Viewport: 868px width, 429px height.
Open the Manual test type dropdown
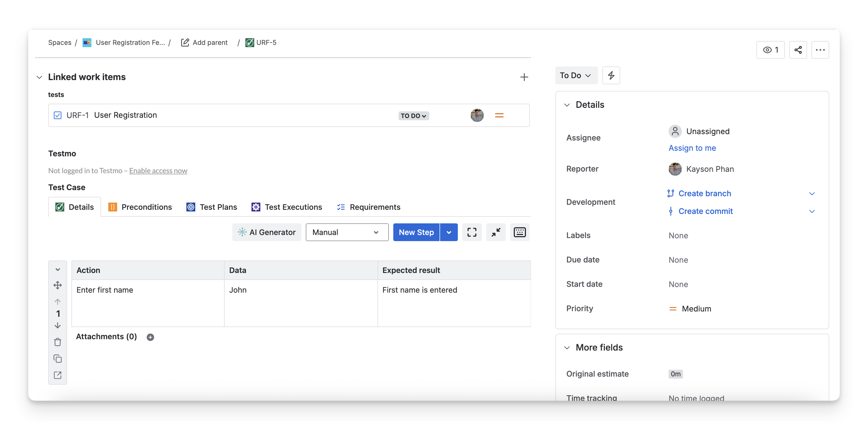347,232
